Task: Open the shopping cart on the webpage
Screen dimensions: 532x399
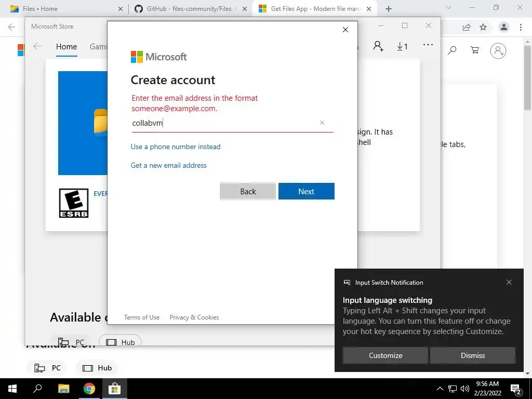Action: pyautogui.click(x=475, y=50)
